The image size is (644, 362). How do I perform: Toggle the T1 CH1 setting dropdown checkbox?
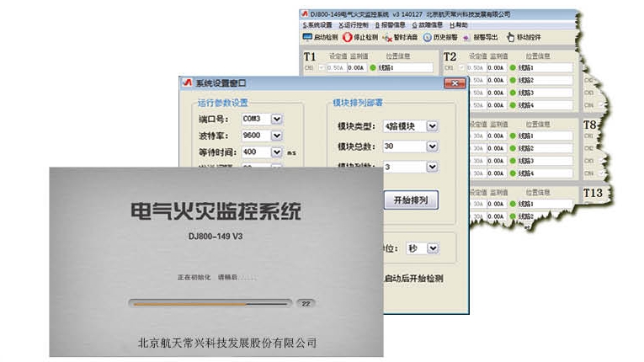[320, 67]
